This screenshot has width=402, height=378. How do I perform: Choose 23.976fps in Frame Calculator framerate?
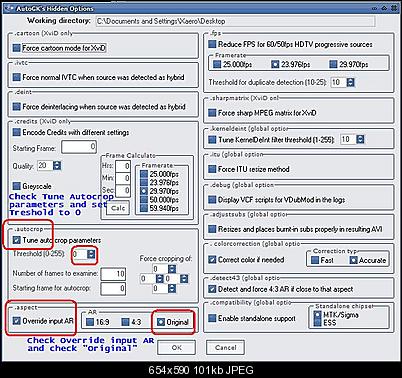144,182
